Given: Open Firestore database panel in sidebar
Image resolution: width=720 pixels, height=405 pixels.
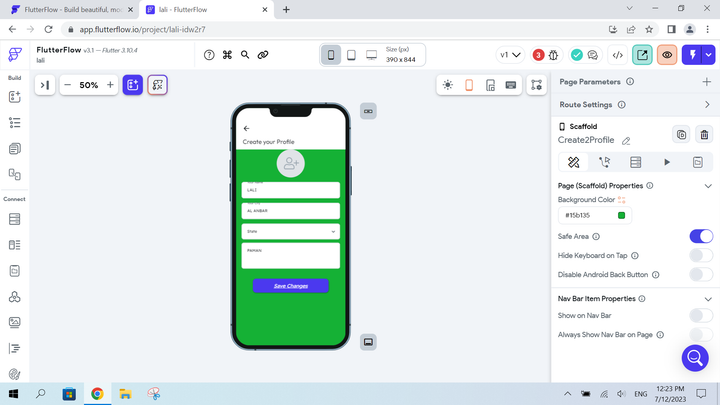Looking at the screenshot, I should pos(14,219).
